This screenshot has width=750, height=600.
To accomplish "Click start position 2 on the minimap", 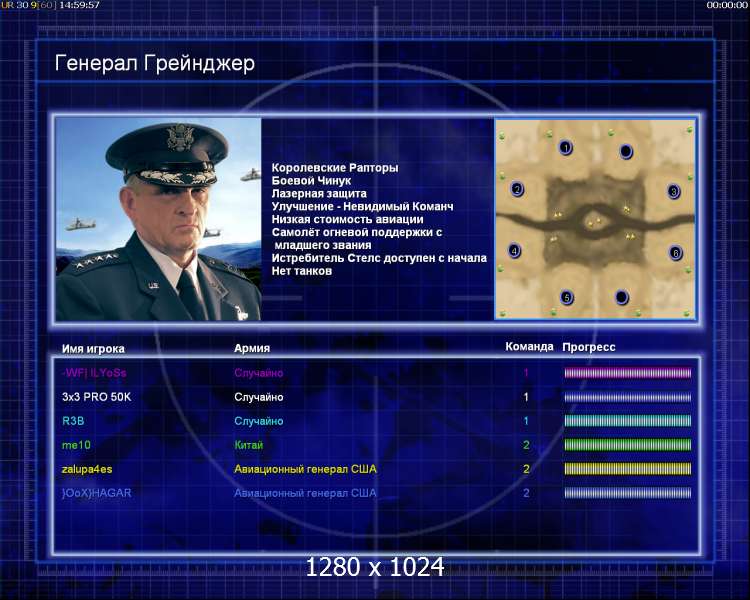I will [517, 189].
